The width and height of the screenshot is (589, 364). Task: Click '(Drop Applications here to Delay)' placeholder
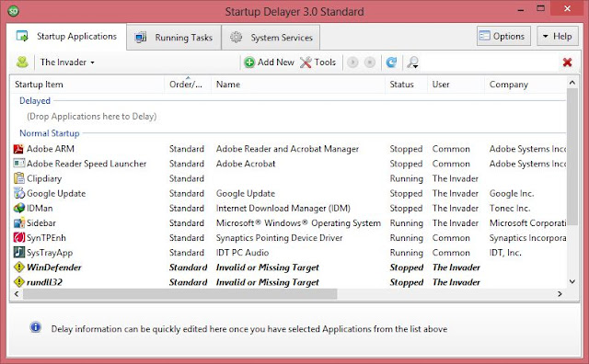click(x=92, y=117)
